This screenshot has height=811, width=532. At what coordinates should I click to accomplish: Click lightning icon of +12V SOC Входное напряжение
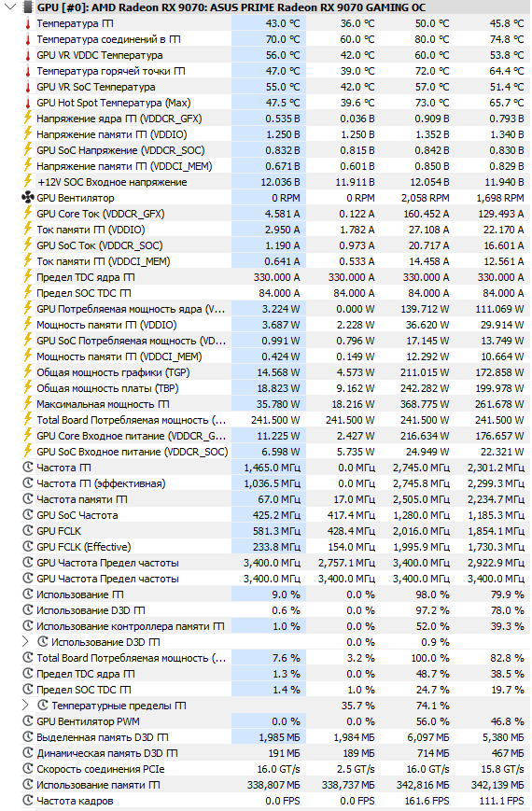28,182
